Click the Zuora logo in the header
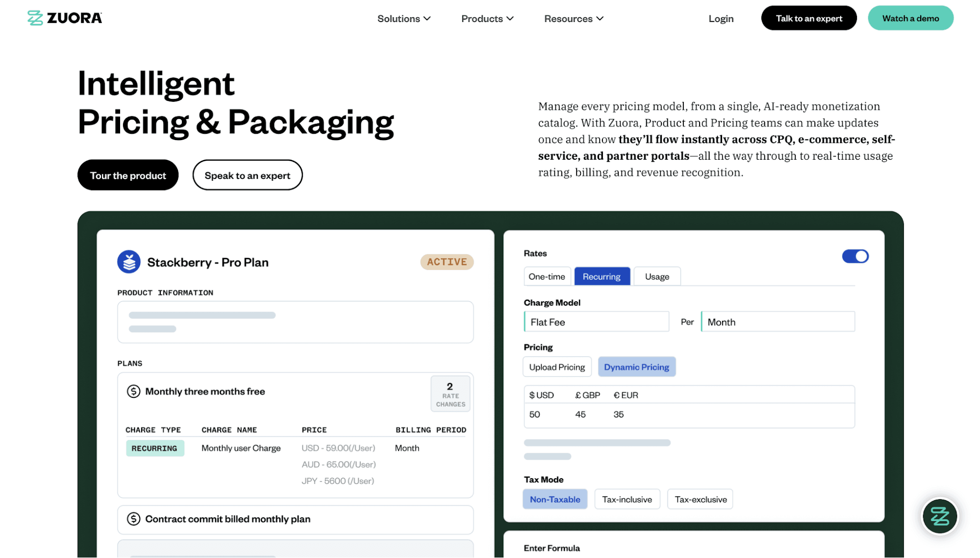Image resolution: width=980 pixels, height=558 pixels. click(x=65, y=18)
